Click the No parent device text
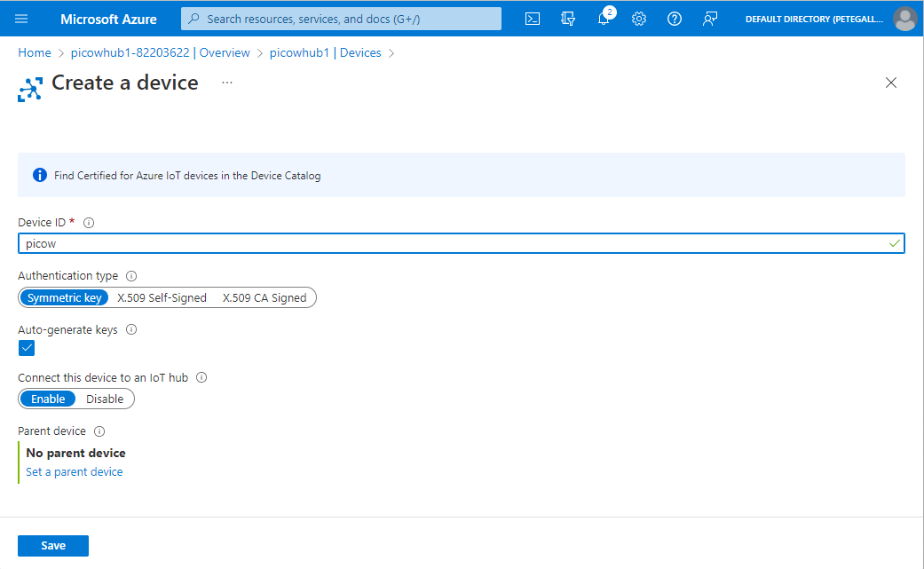Screen dimensions: 924x569 click(x=76, y=453)
